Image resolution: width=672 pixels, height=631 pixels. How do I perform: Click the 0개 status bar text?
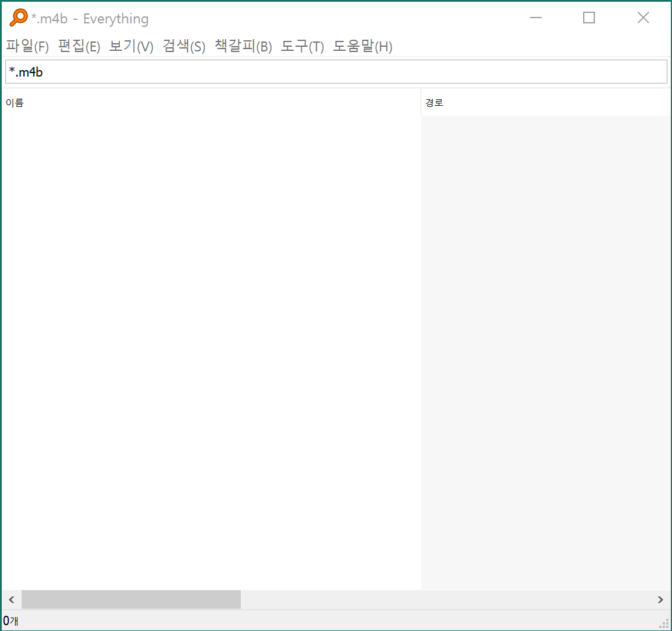(x=11, y=620)
